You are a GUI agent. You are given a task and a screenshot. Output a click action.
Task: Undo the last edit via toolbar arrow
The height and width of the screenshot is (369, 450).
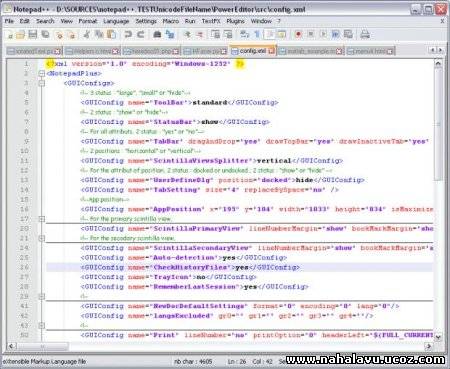click(x=128, y=34)
